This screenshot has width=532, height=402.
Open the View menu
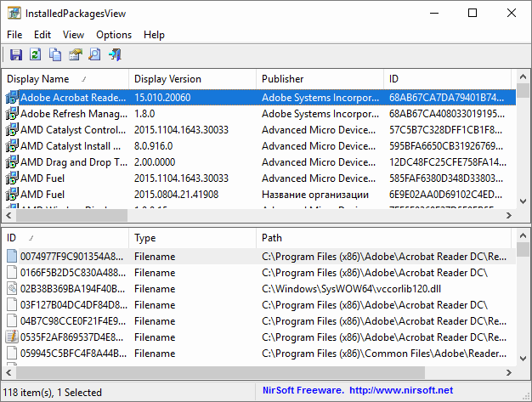click(x=73, y=35)
